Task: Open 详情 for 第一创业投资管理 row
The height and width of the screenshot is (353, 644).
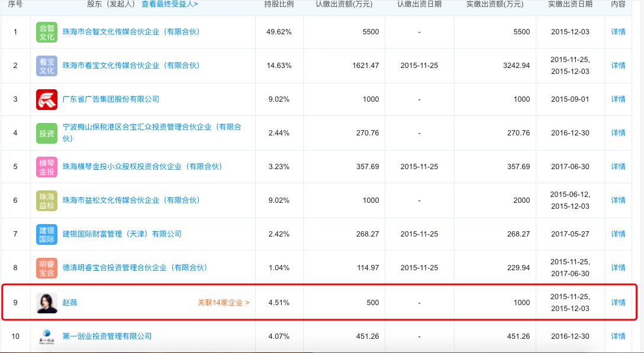Action: coord(618,336)
